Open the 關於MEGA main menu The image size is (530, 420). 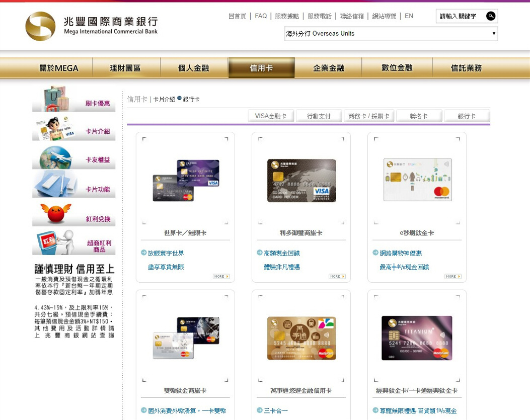(59, 68)
